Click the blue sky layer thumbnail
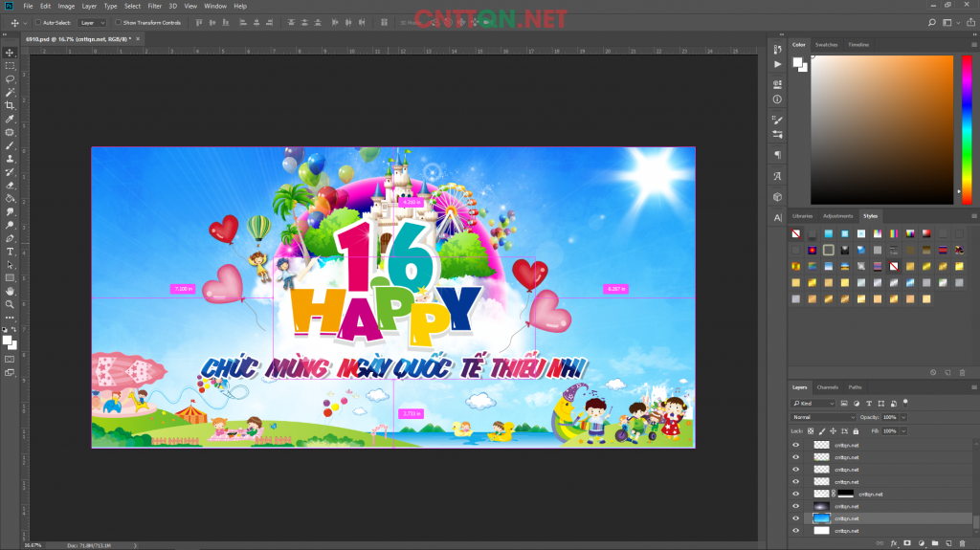 (x=821, y=518)
